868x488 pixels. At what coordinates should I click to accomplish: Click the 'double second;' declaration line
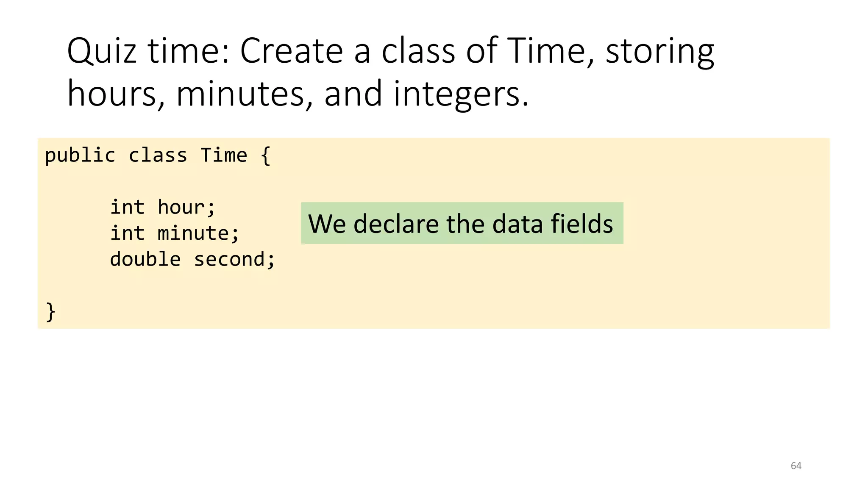192,259
